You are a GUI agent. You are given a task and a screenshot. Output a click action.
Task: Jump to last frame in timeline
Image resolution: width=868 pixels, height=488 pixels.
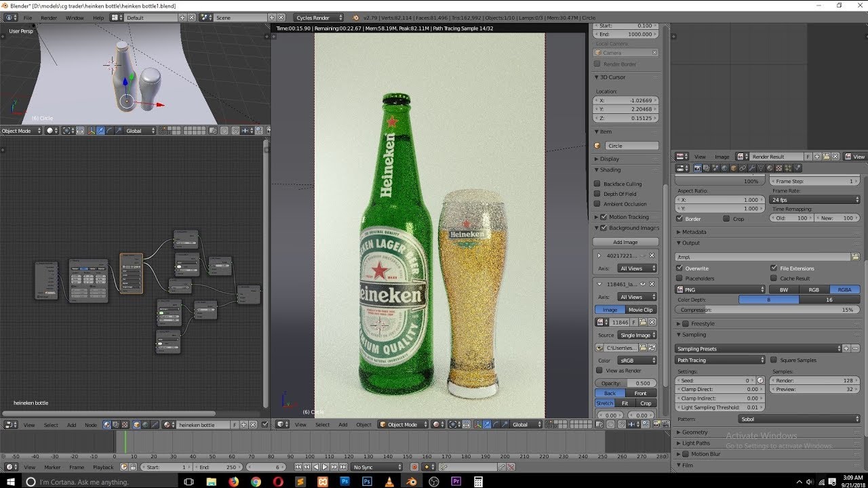343,467
